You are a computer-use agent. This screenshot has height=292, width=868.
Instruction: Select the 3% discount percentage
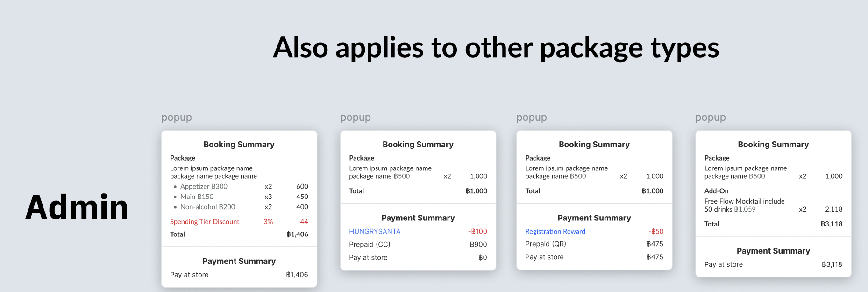(x=268, y=222)
